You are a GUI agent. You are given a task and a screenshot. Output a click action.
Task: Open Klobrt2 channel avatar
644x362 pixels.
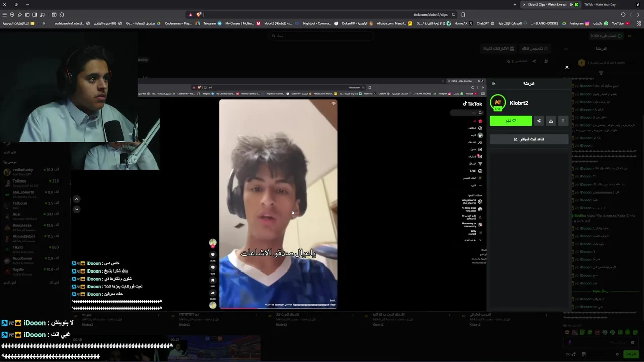(x=498, y=102)
